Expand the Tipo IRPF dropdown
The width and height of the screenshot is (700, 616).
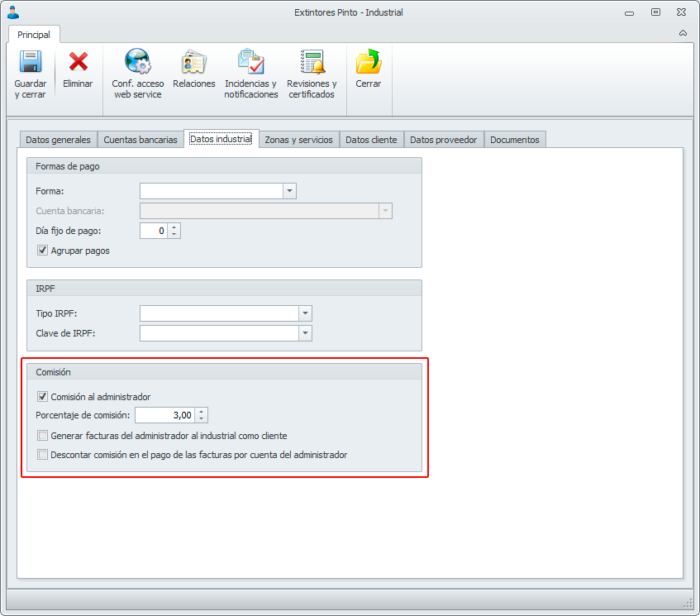tap(305, 313)
